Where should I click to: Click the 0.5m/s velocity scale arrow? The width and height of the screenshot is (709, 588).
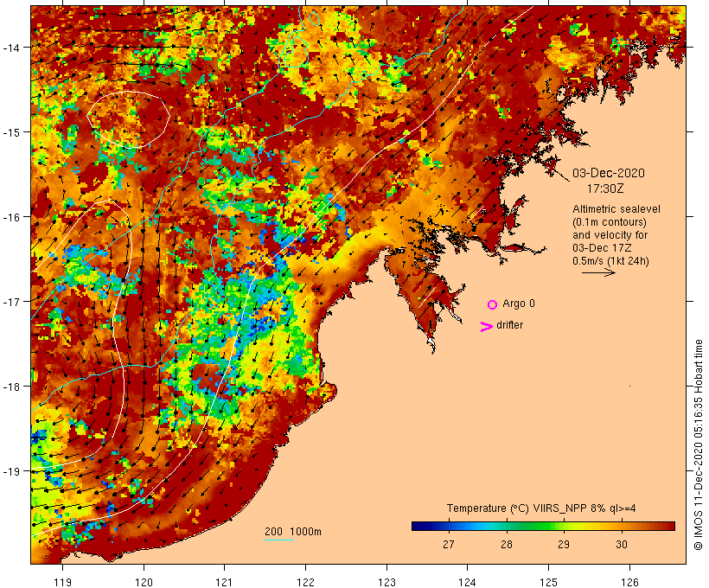click(x=598, y=272)
